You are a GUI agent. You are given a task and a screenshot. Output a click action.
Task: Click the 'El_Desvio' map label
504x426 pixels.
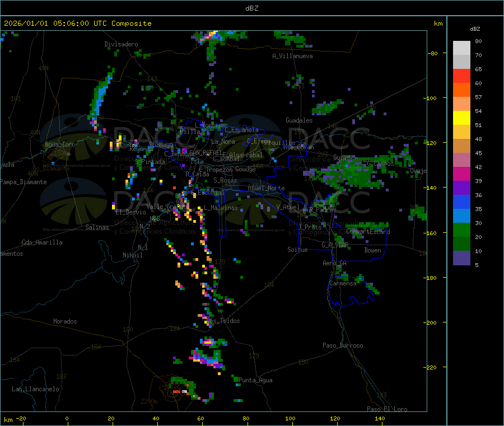click(x=130, y=212)
